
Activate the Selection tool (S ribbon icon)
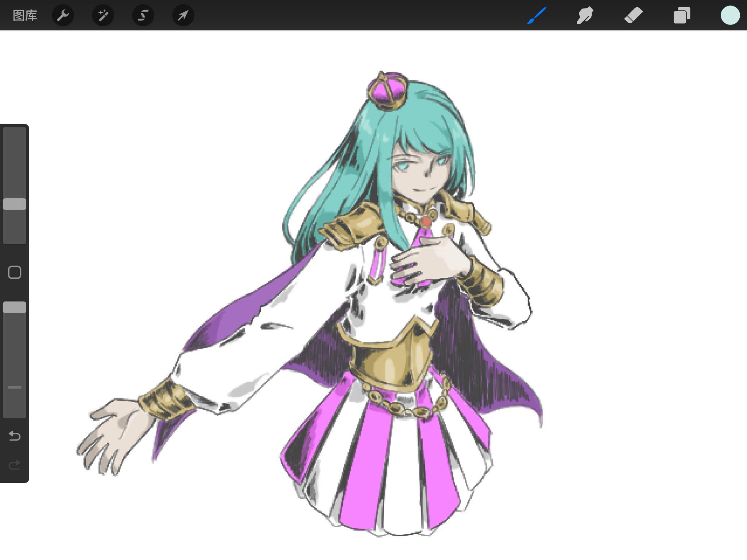pos(143,15)
